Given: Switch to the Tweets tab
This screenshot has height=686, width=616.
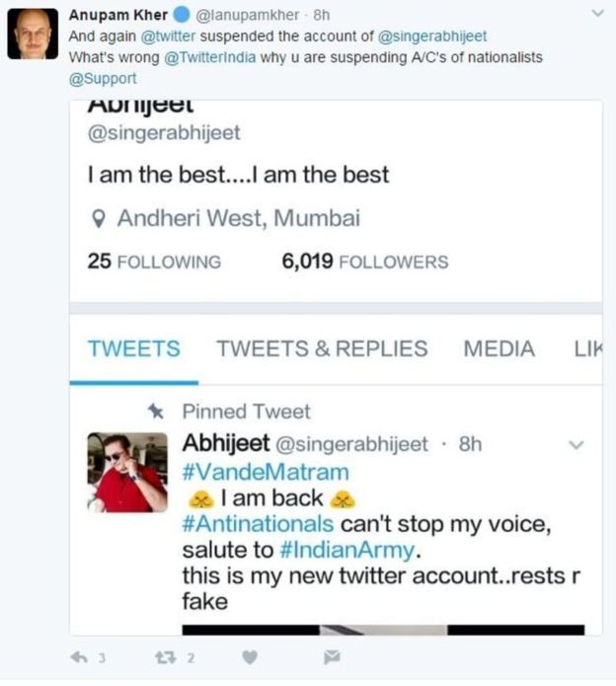Looking at the screenshot, I should coord(133,348).
